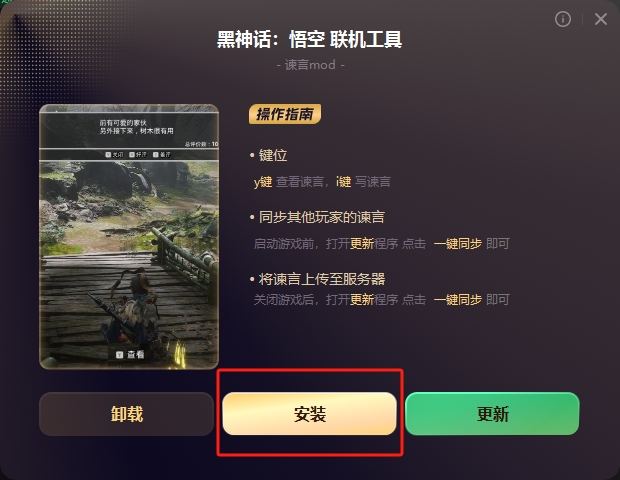Viewport: 620px width, 480px height.
Task: Click 更新程序 in the 启动游戏前 line
Action: tap(374, 244)
